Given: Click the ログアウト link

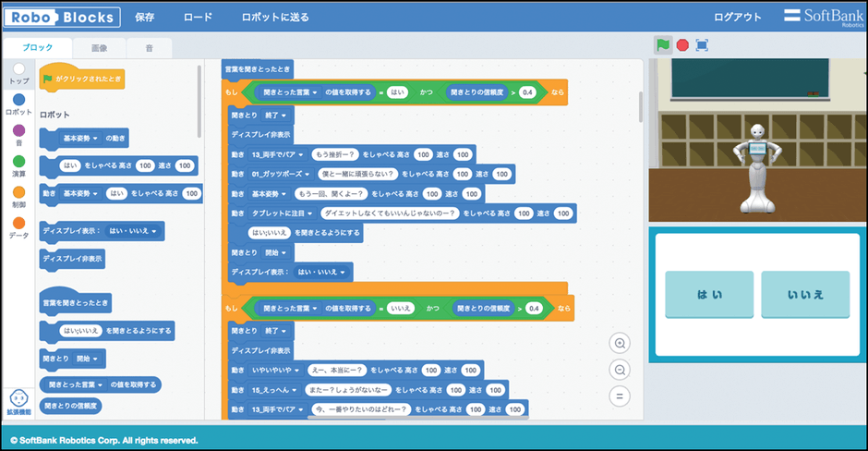Looking at the screenshot, I should pos(738,17).
